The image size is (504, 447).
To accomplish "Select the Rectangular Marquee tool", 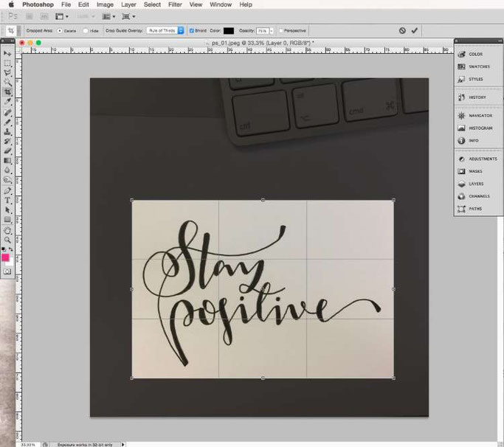I will (7, 63).
